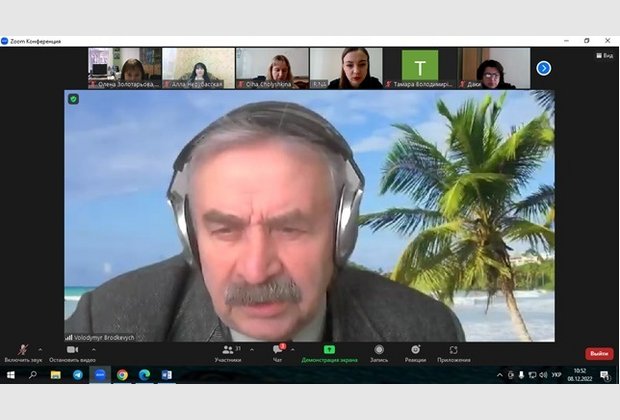Start recording with Запись button
This screenshot has width=620, height=420.
(379, 351)
